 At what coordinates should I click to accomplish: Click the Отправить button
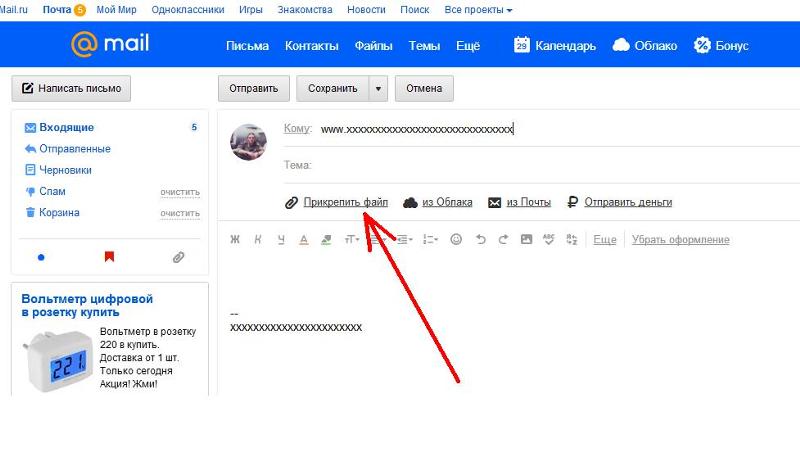pos(254,88)
